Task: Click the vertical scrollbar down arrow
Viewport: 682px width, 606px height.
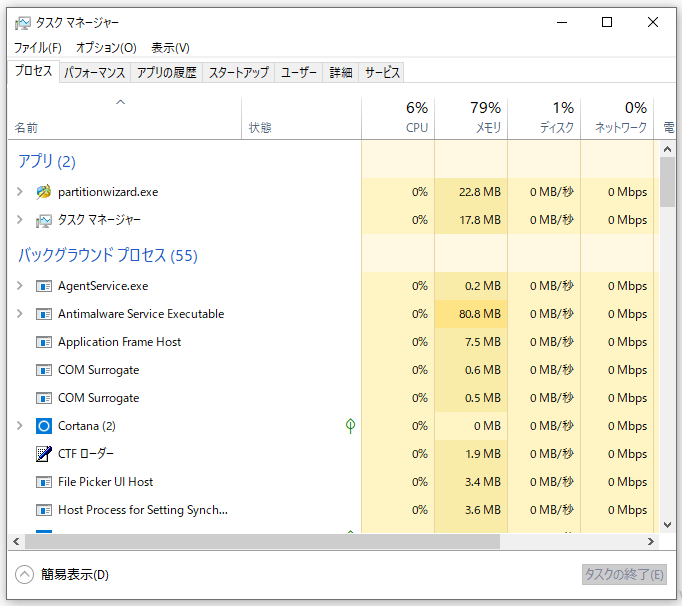Action: (x=667, y=525)
